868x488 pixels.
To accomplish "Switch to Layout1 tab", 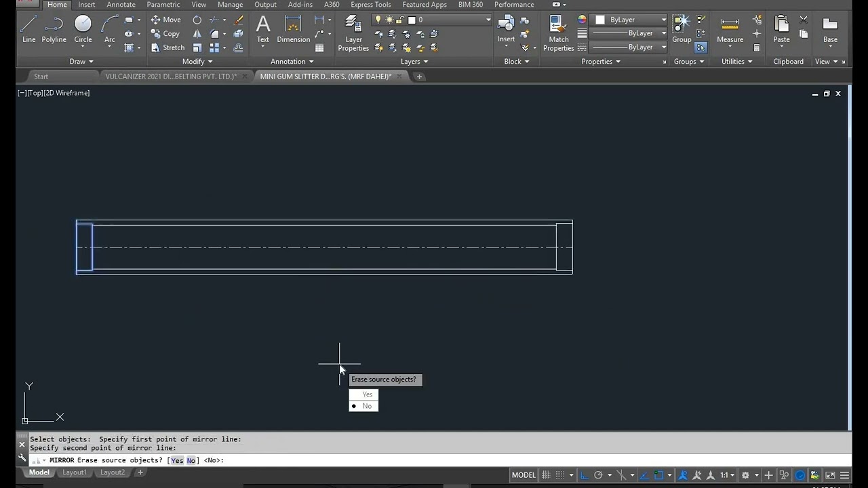I will (x=75, y=472).
